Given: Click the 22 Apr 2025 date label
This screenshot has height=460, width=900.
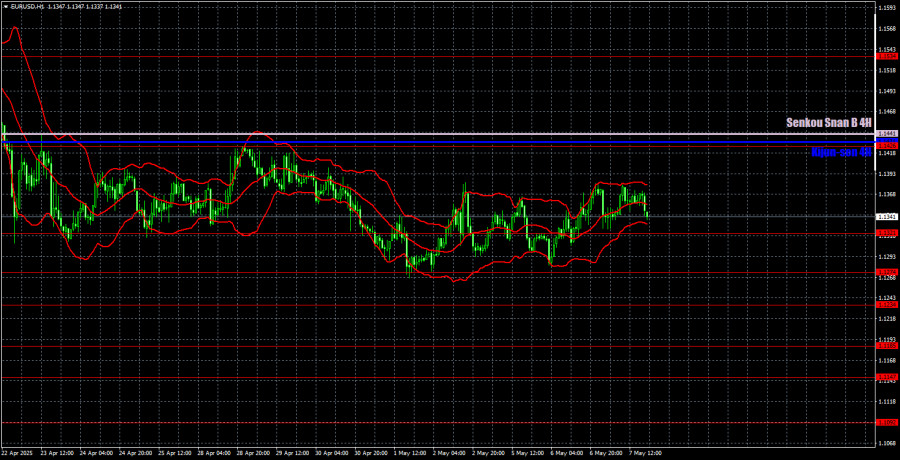Looking at the screenshot, I should (x=17, y=453).
